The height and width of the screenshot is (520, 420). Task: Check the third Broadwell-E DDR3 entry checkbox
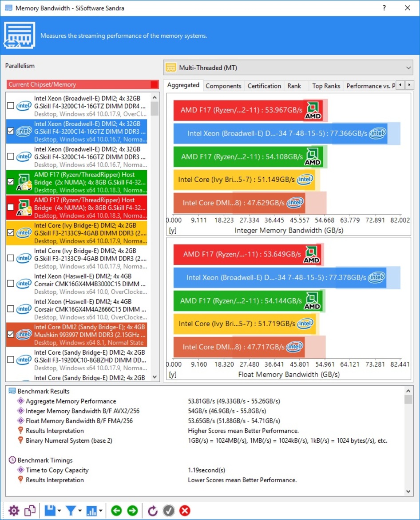[x=11, y=156]
